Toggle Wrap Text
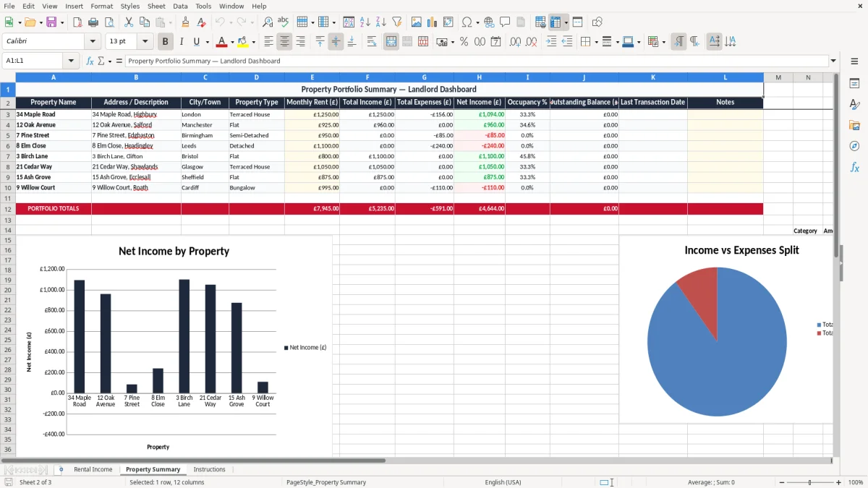The width and height of the screenshot is (868, 488). tap(372, 42)
